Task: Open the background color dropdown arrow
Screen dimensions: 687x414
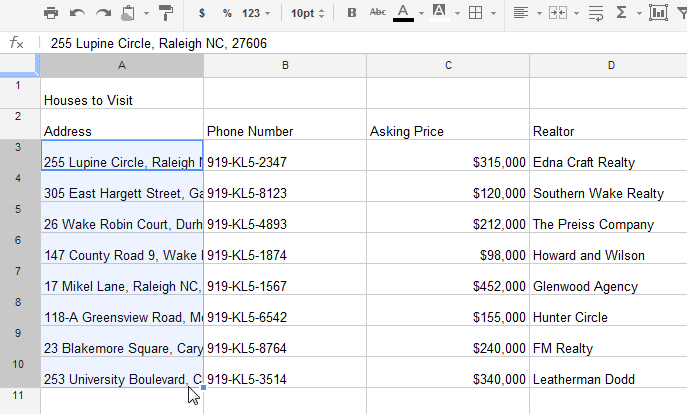Action: tap(457, 14)
